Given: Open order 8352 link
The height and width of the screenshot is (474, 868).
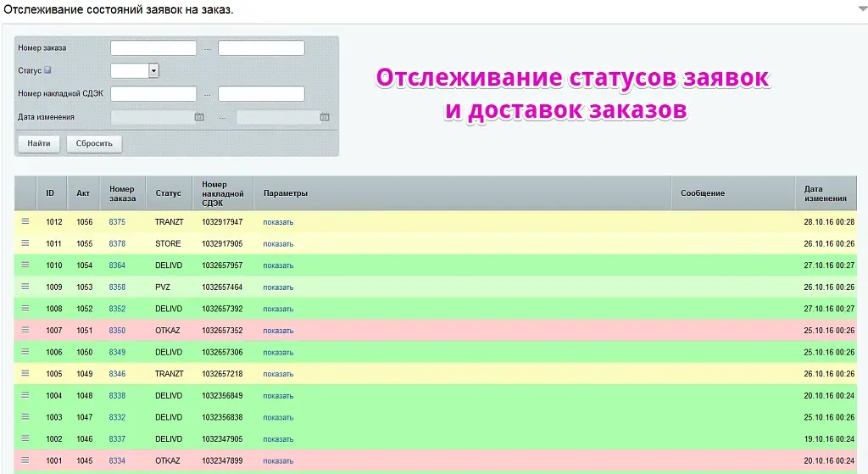Looking at the screenshot, I should pyautogui.click(x=117, y=309).
